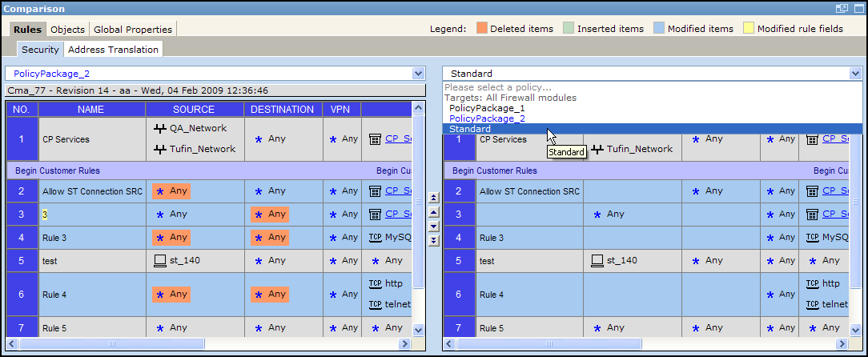The width and height of the screenshot is (868, 357).
Task: Switch to the Objects tab
Action: (x=67, y=29)
